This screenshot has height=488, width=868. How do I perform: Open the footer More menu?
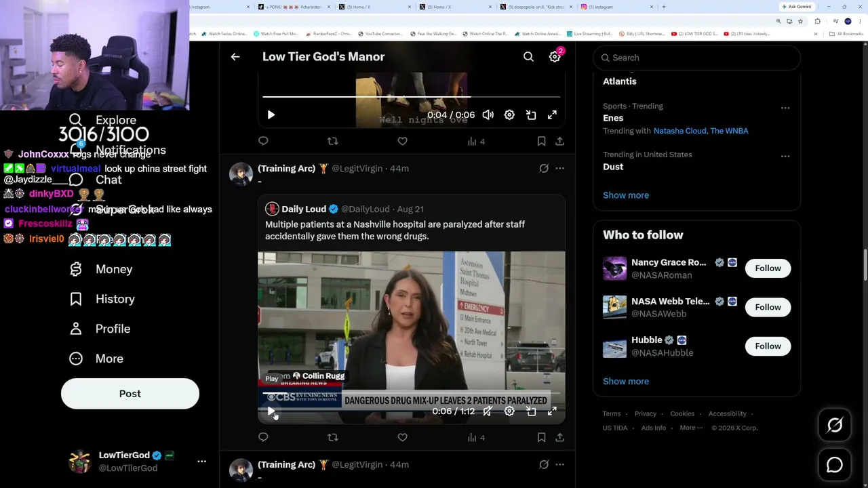[x=692, y=428]
